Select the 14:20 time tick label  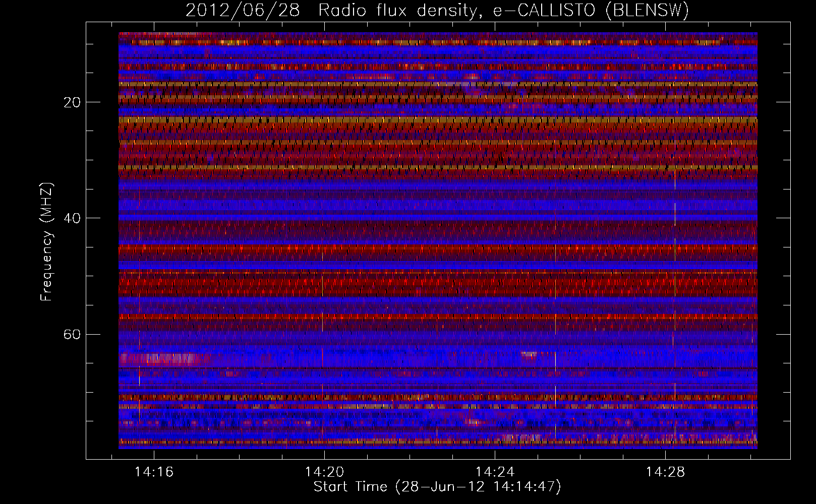point(324,472)
